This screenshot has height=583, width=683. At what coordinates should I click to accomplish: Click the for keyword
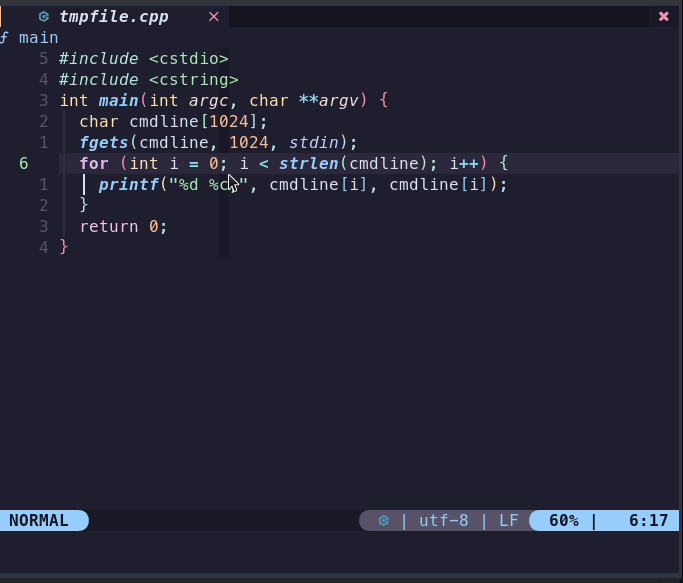coord(94,163)
